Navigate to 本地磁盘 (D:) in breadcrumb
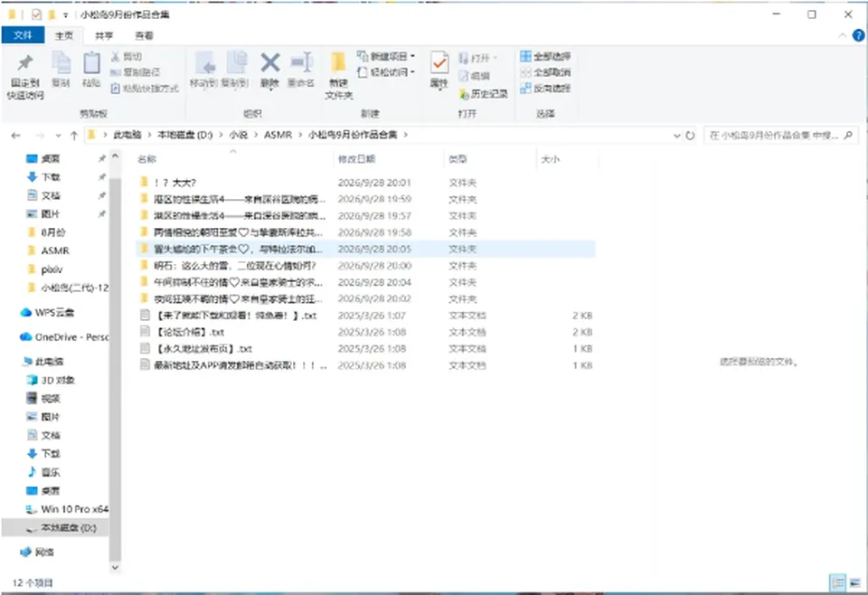Screen dimensions: 868x595 (184, 135)
